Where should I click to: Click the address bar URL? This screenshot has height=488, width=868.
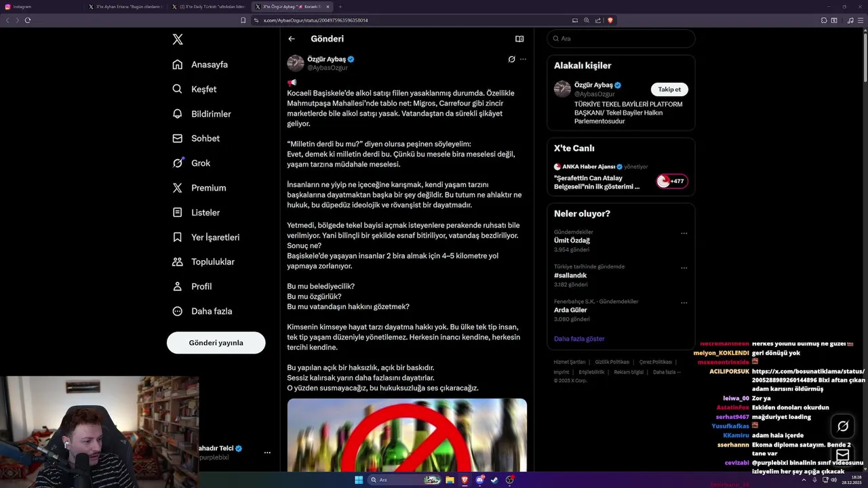pyautogui.click(x=316, y=20)
